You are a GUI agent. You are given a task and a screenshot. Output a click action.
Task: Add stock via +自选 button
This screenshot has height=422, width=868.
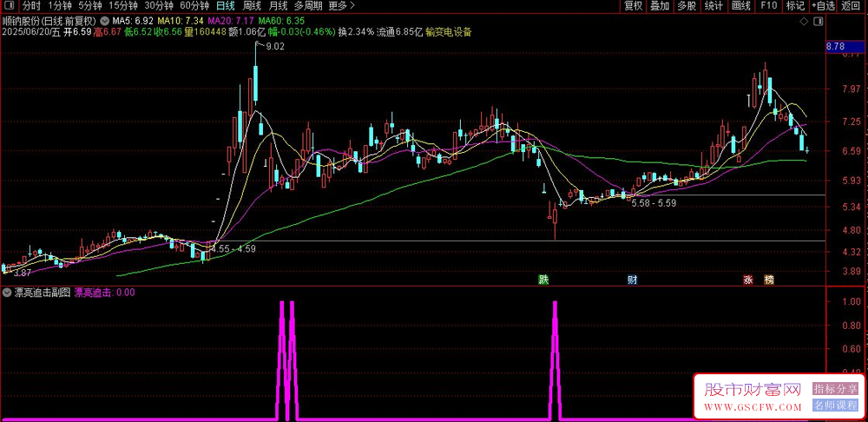point(823,5)
